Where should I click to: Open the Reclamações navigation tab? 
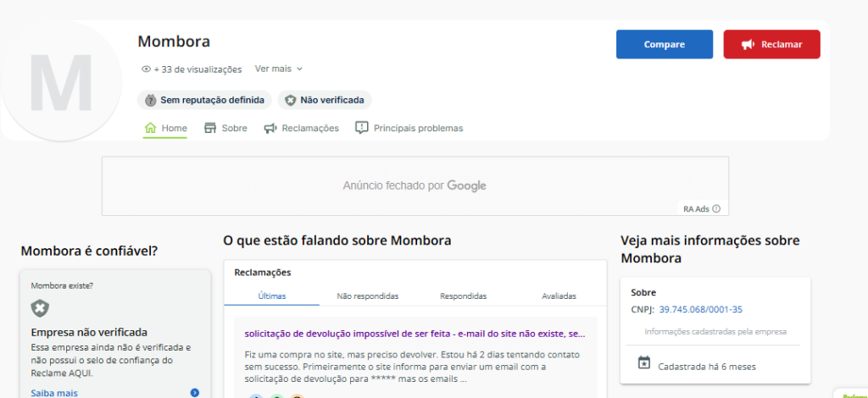301,128
